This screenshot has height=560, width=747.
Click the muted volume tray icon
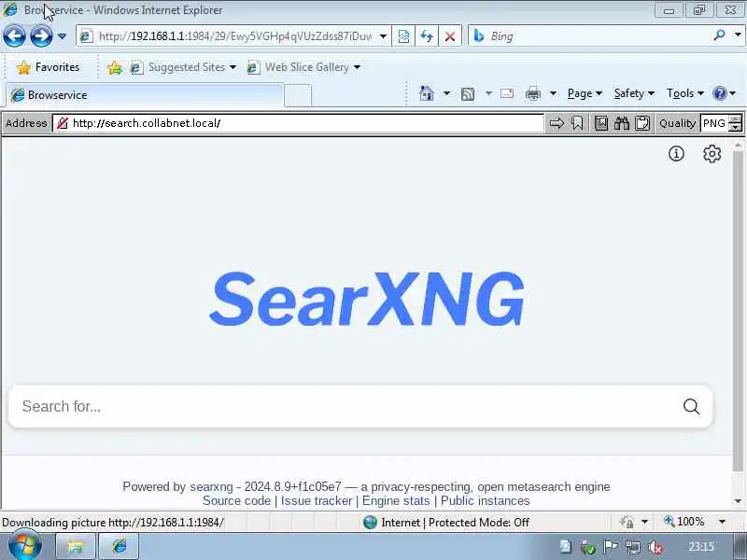[x=656, y=548]
